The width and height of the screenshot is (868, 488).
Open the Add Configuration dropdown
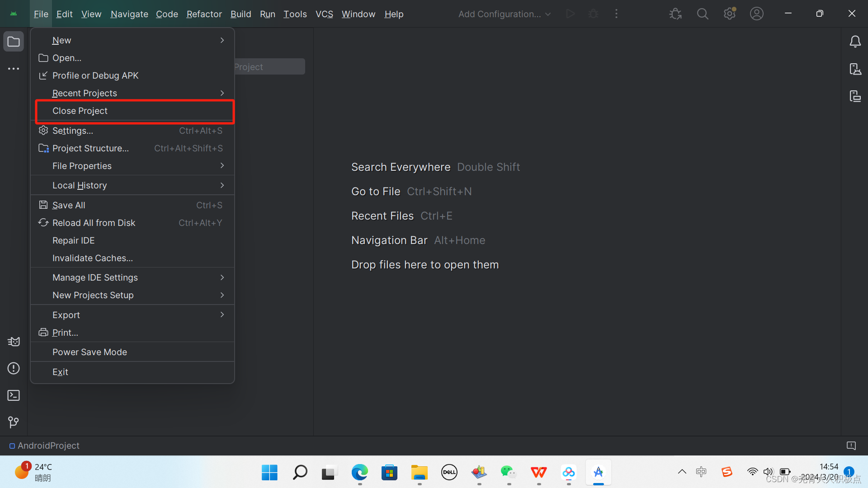click(x=504, y=14)
